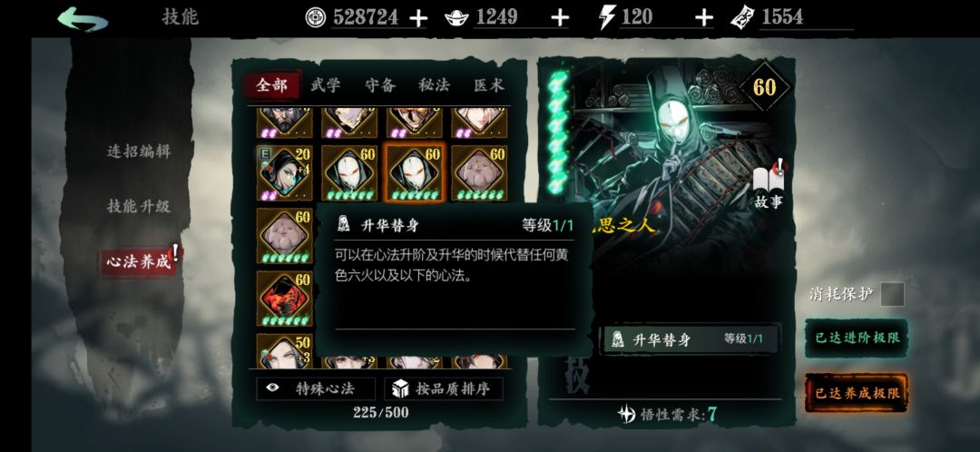Open 技能升级 in the side menu
The image size is (980, 452).
click(x=139, y=206)
